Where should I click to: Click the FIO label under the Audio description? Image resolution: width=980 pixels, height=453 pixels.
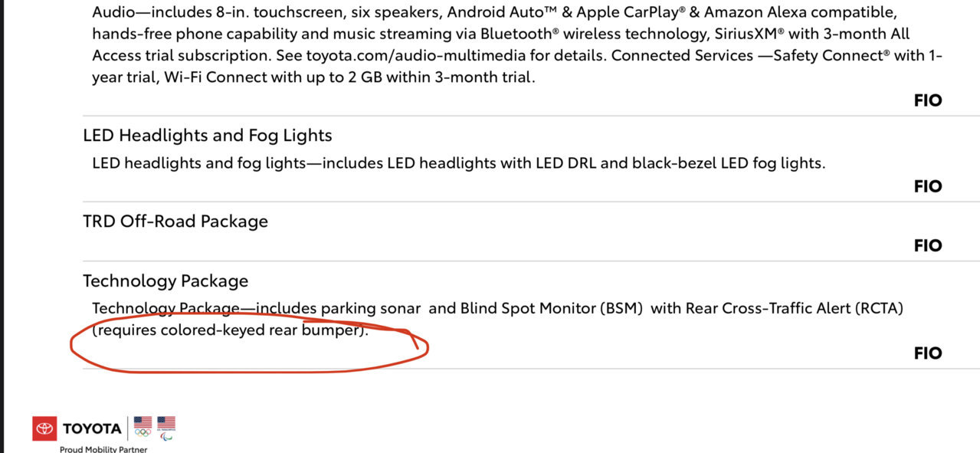coord(927,100)
